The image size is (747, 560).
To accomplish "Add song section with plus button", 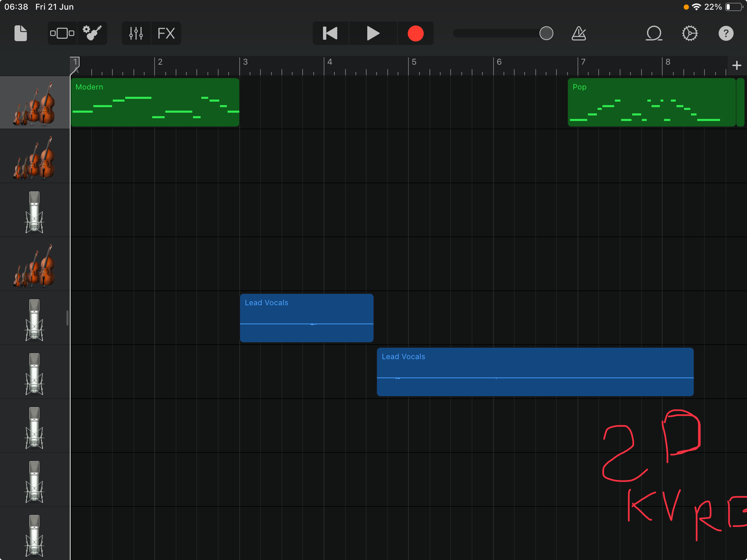I will click(737, 65).
